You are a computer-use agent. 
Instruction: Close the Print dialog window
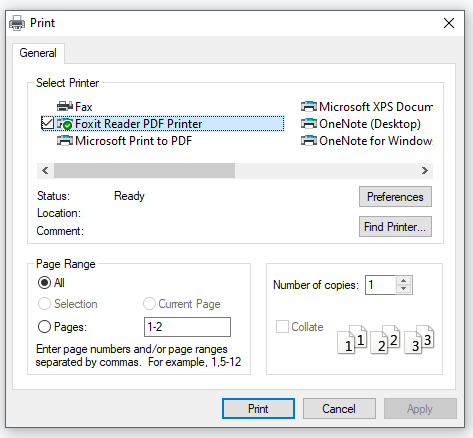pyautogui.click(x=449, y=23)
